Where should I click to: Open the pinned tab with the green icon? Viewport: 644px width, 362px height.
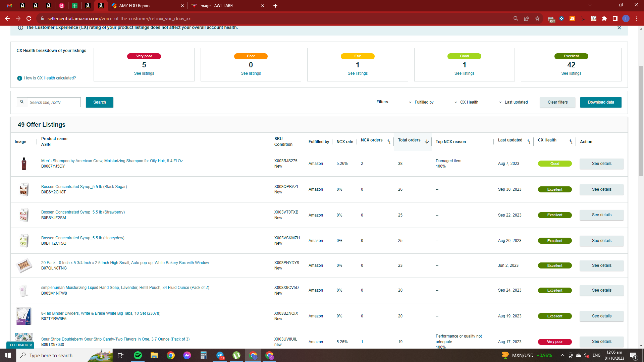[x=75, y=6]
